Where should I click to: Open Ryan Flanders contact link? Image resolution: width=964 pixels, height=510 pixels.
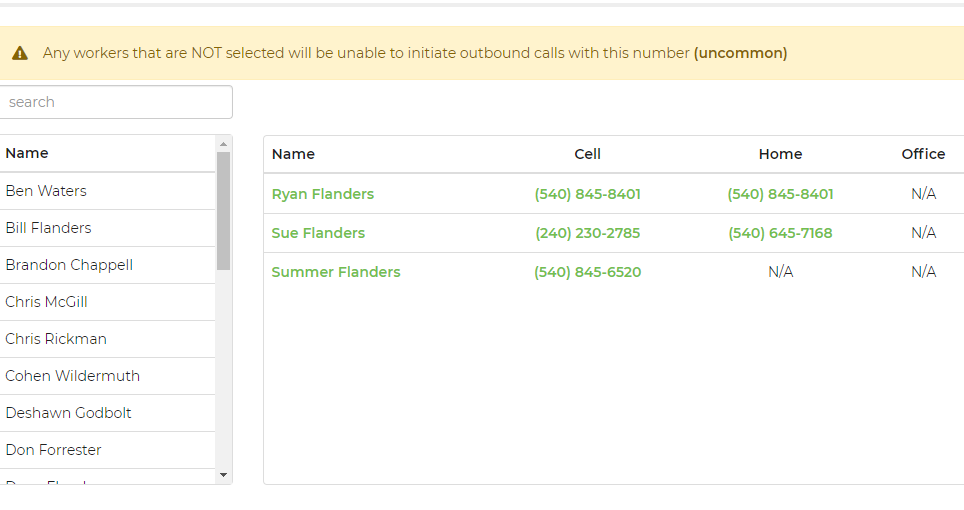[x=323, y=194]
